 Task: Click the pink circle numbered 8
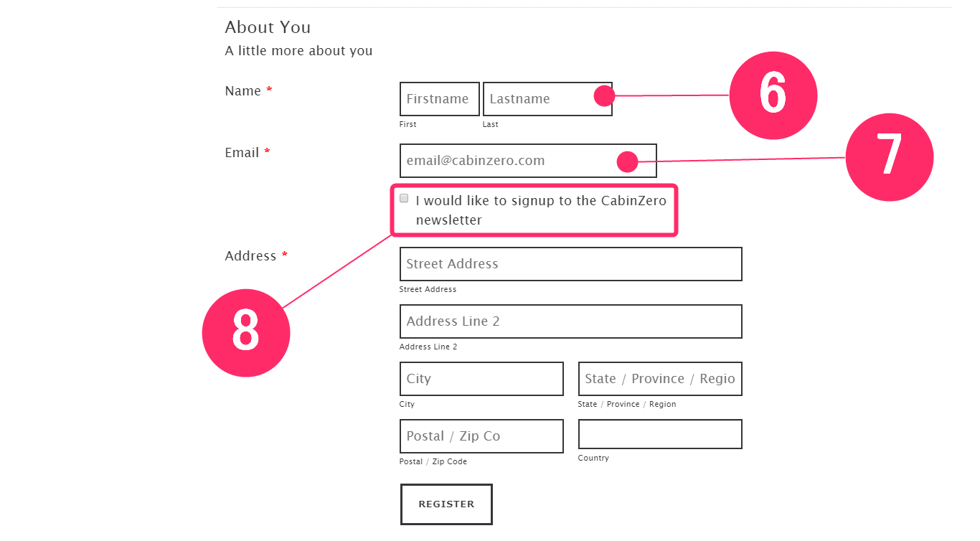[246, 333]
